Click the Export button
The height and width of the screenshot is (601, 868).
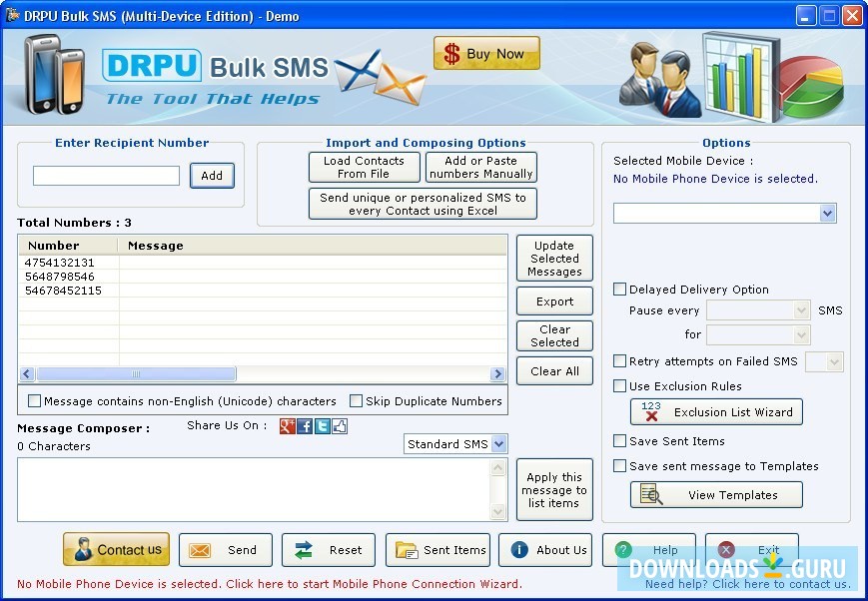coord(554,301)
